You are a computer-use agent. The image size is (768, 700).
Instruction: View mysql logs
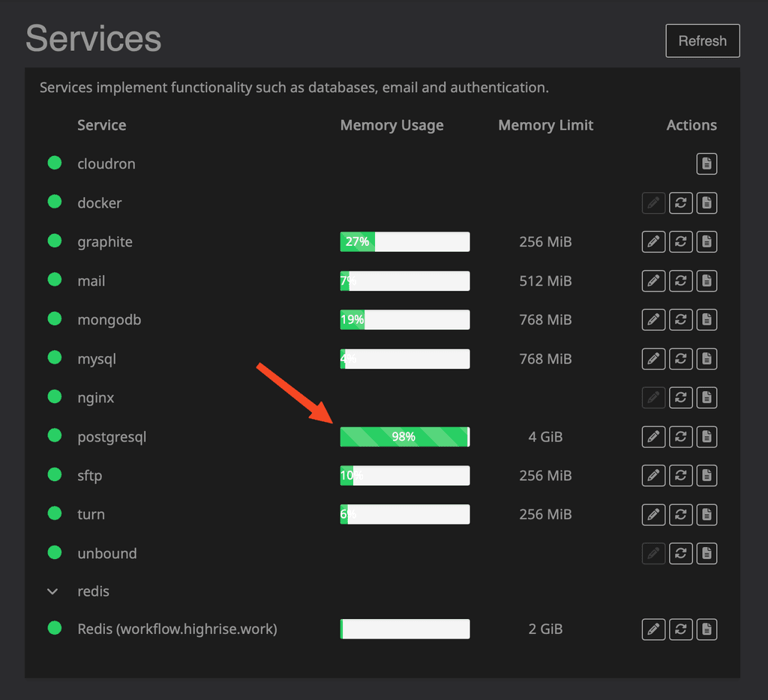(706, 359)
